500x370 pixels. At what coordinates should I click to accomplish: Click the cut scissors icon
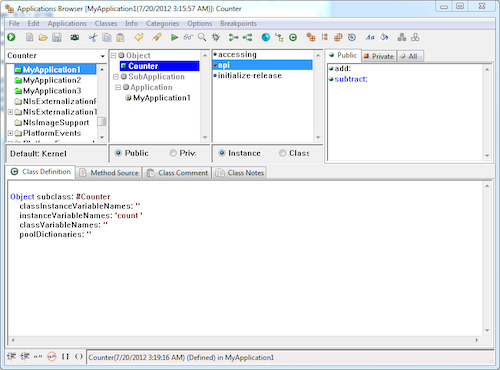coord(93,37)
